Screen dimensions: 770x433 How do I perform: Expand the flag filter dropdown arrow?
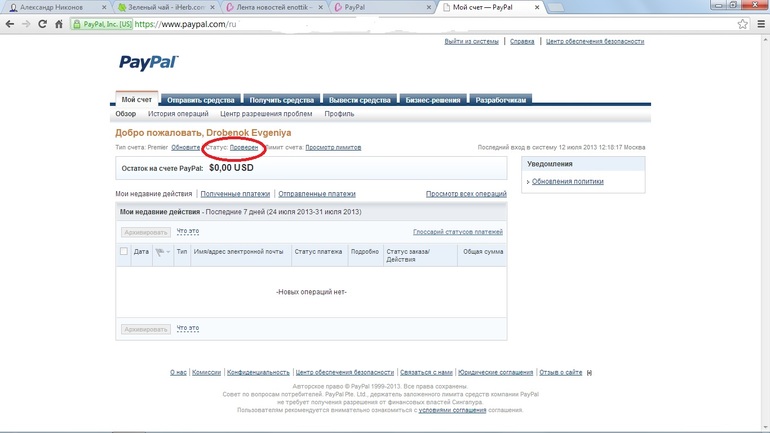(168, 252)
